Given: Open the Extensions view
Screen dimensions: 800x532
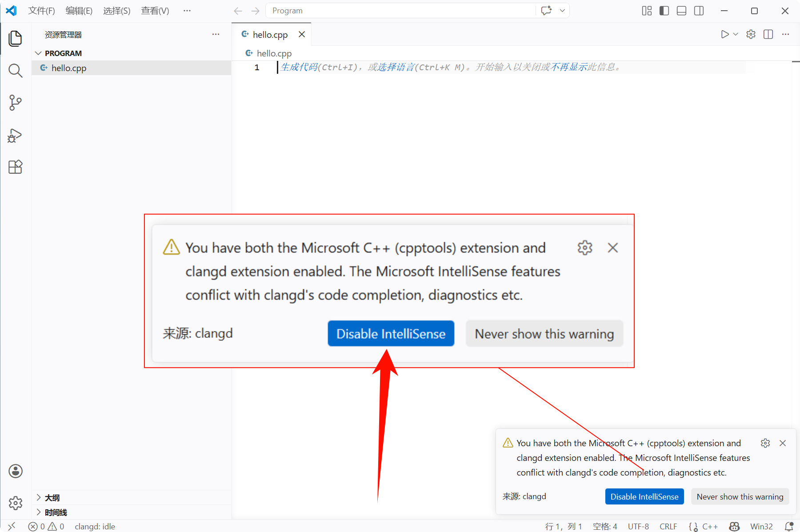Looking at the screenshot, I should coord(16,167).
